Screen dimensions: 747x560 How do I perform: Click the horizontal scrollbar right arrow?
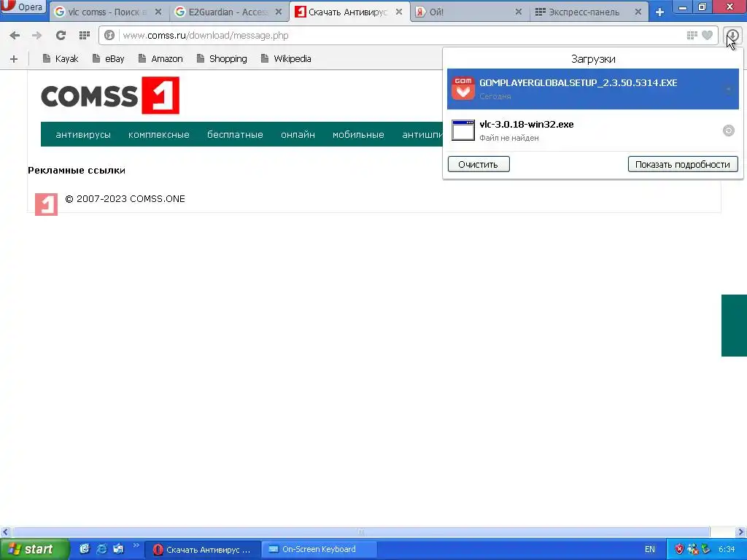741,532
